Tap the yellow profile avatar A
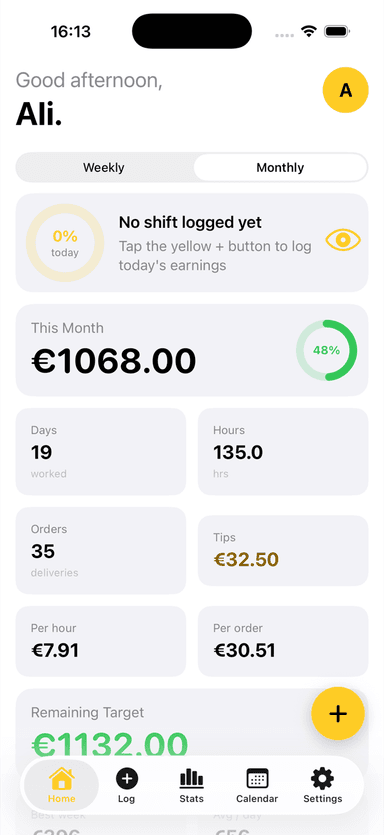The image size is (384, 835). tap(346, 90)
